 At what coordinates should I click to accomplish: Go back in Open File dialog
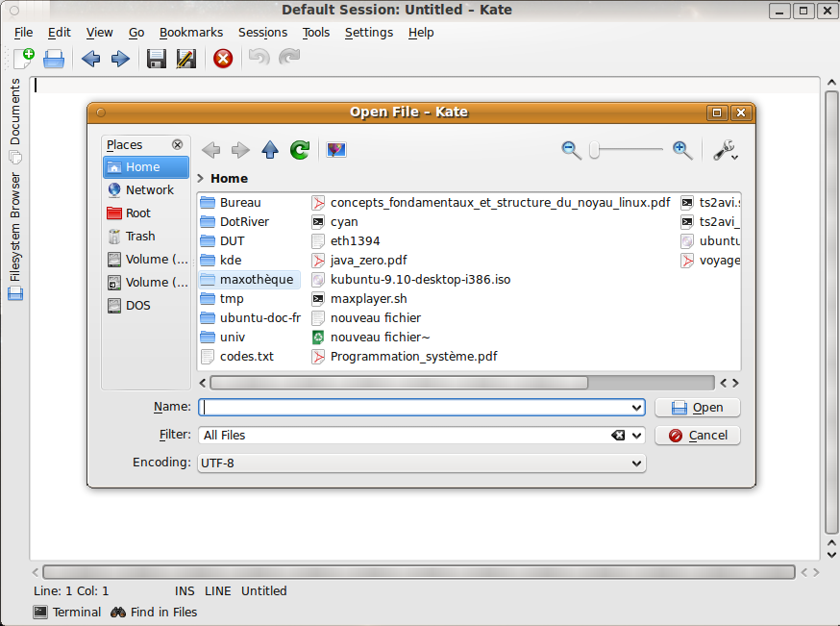211,150
